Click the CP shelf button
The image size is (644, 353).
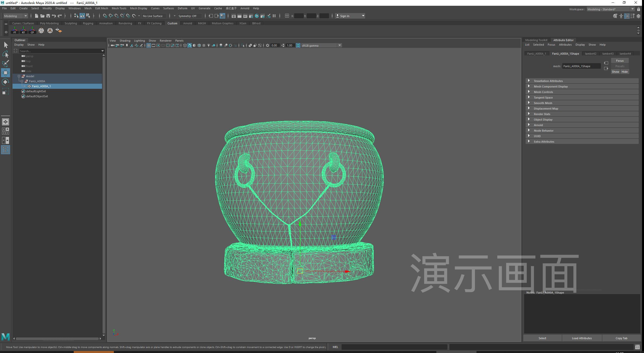(x=32, y=31)
